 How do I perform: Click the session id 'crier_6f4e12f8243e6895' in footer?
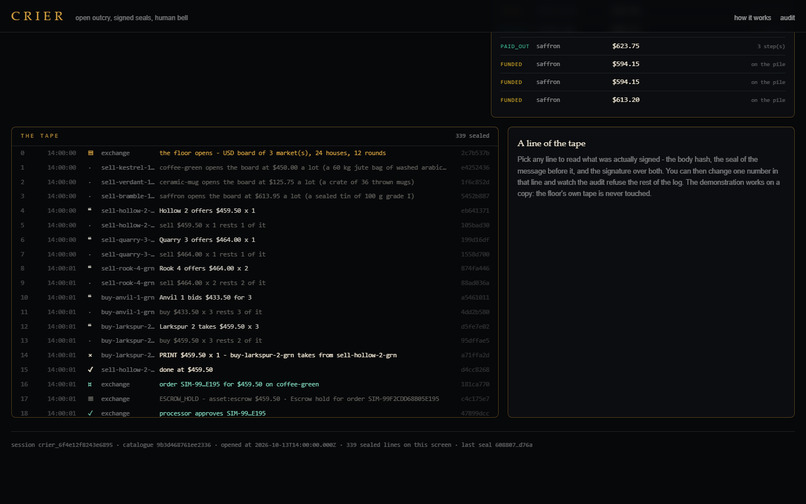coord(75,445)
